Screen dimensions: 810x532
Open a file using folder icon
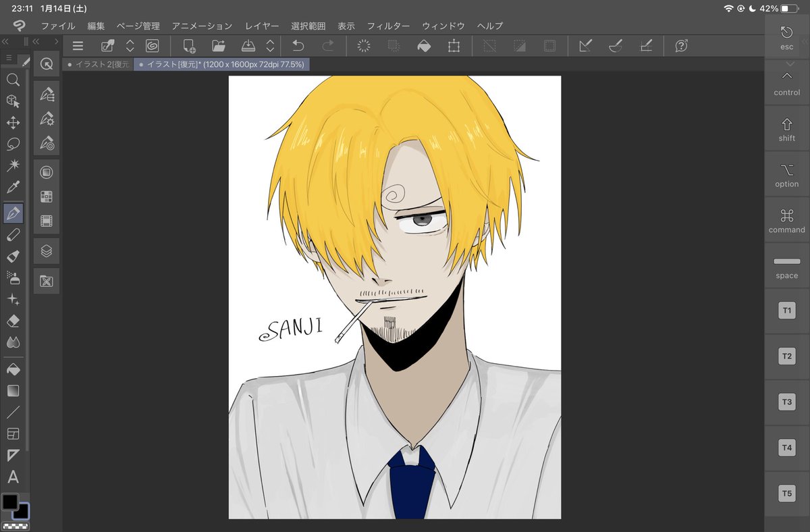(219, 46)
